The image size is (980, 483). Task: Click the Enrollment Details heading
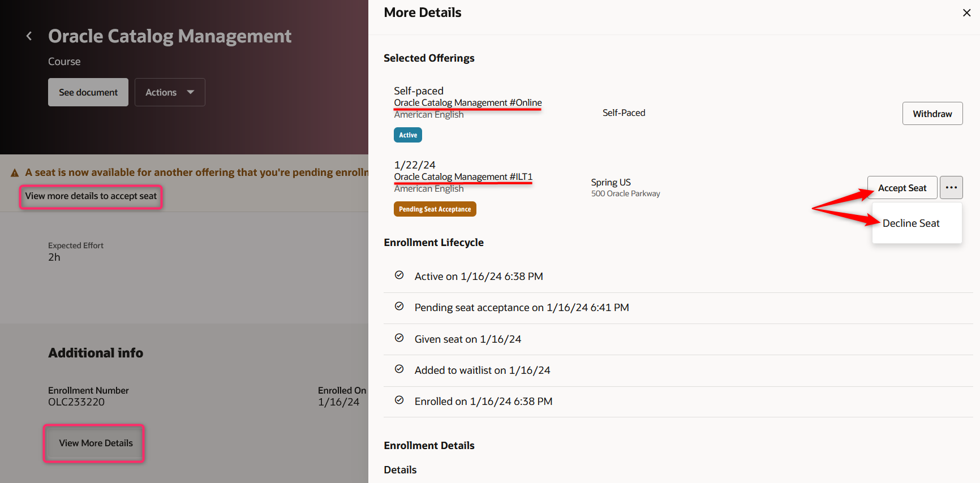click(x=429, y=446)
